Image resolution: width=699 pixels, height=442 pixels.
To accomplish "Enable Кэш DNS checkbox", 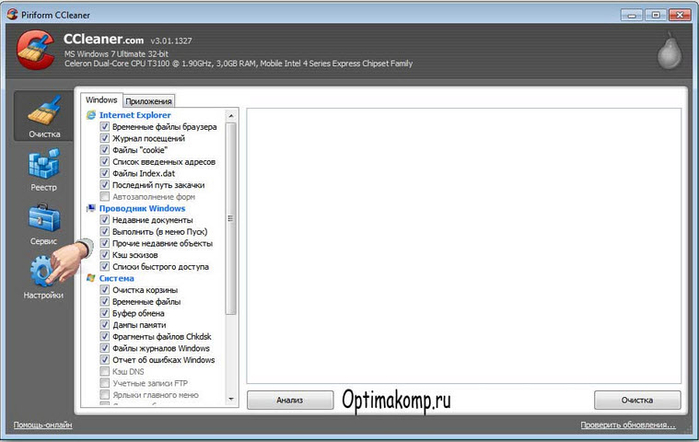I will point(104,371).
